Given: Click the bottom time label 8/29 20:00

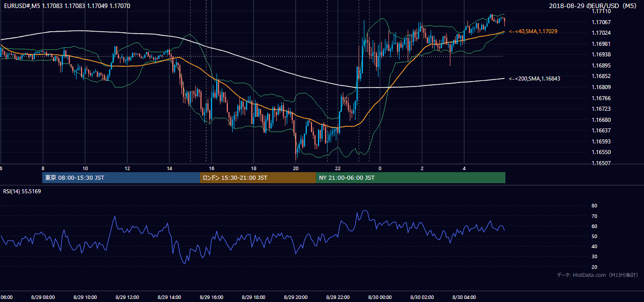Looking at the screenshot, I should pos(296,297).
